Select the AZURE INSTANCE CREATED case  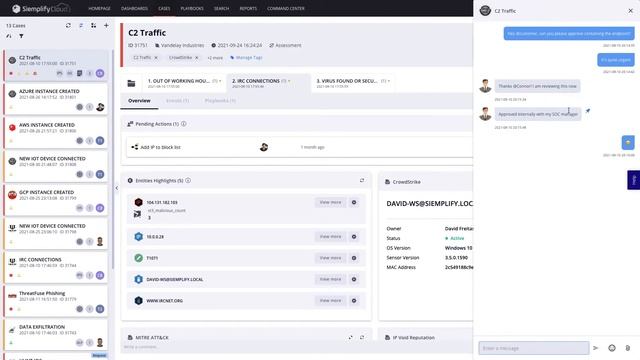tap(56, 99)
